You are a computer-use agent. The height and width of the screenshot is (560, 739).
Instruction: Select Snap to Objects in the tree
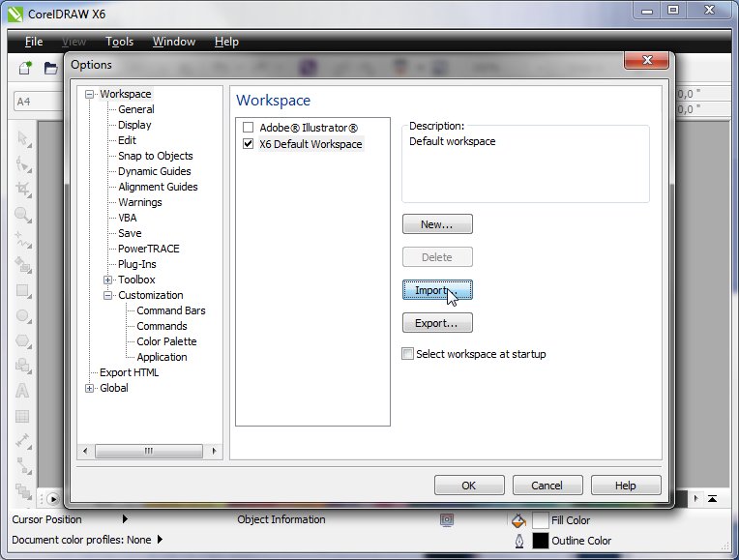click(x=156, y=156)
